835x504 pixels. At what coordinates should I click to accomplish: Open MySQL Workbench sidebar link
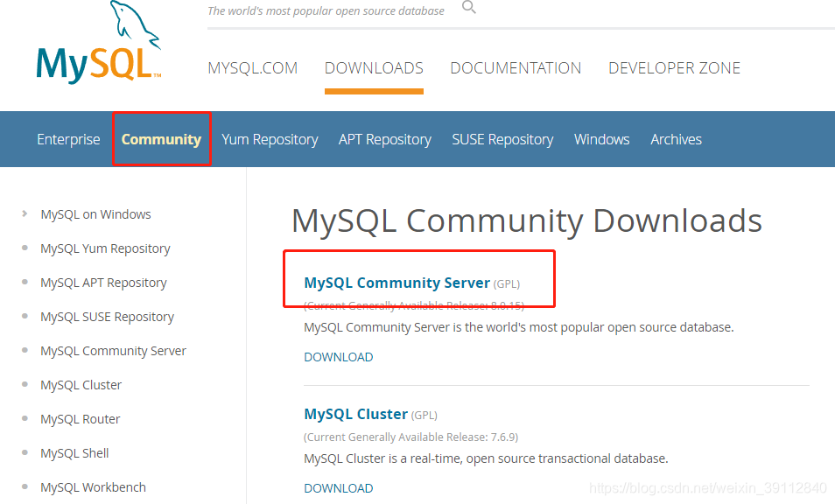point(93,487)
